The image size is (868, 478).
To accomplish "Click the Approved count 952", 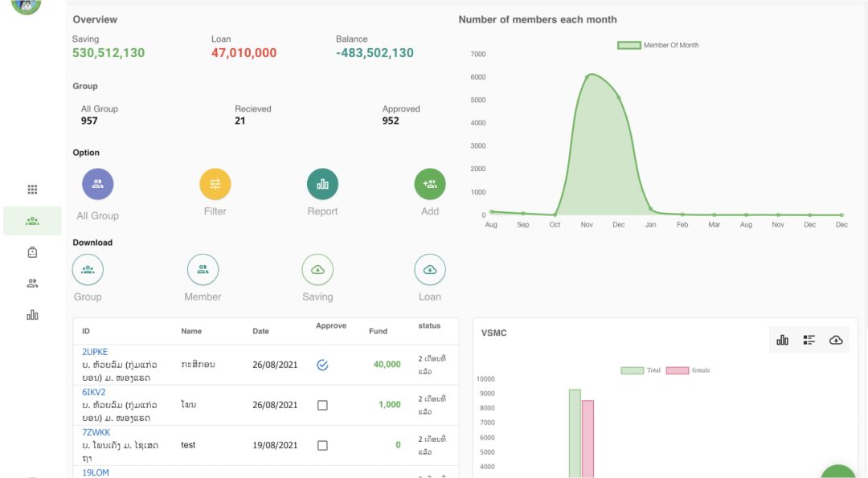I will coord(391,121).
